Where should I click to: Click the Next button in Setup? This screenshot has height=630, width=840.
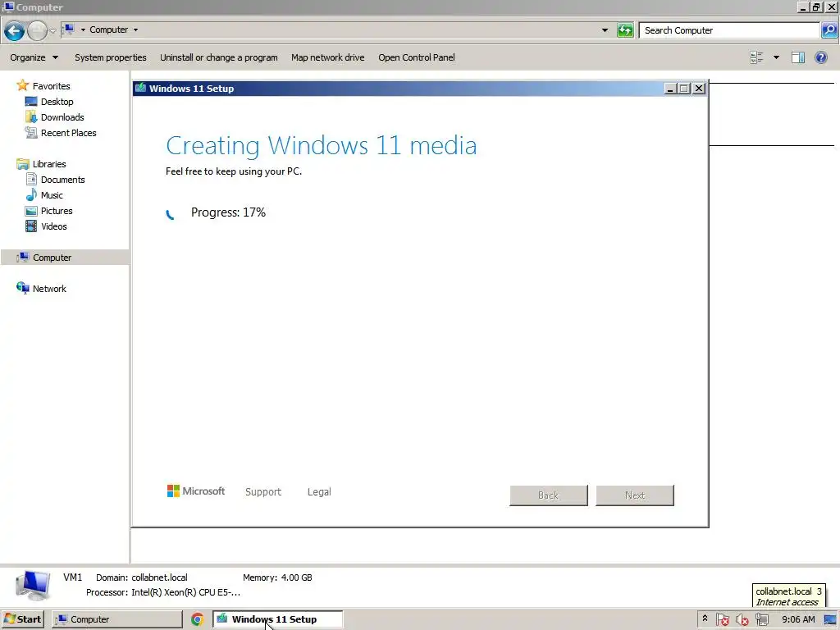point(635,495)
